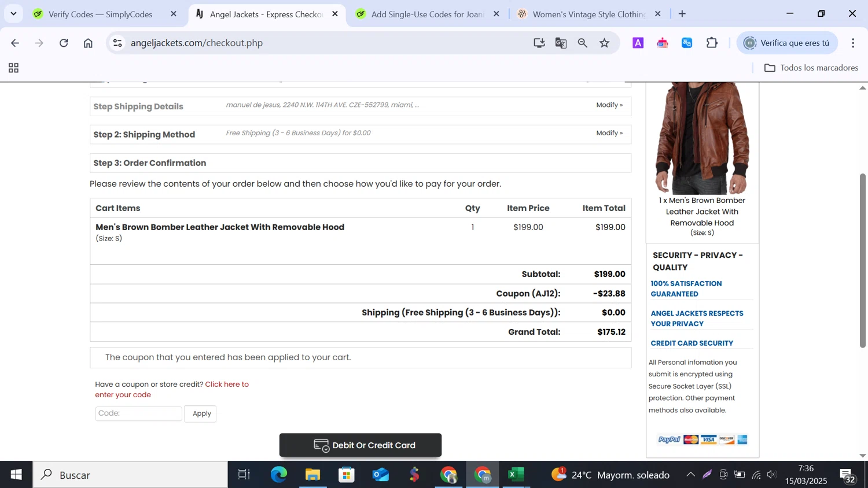This screenshot has height=488, width=868.
Task: Open the notification center icon
Action: click(x=848, y=476)
